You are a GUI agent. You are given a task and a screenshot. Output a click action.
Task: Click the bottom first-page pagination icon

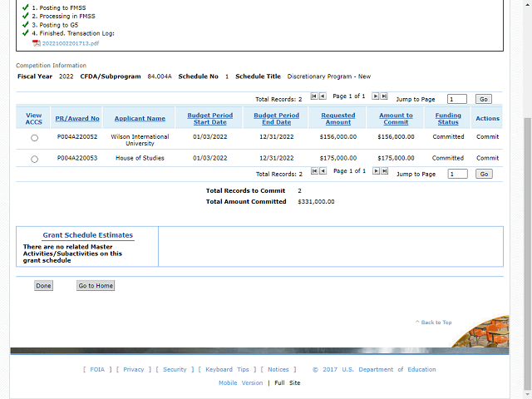click(314, 171)
